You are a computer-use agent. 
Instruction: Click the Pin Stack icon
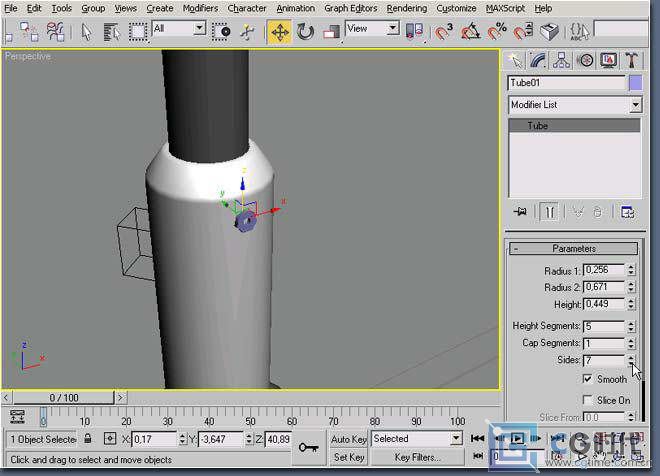click(520, 211)
